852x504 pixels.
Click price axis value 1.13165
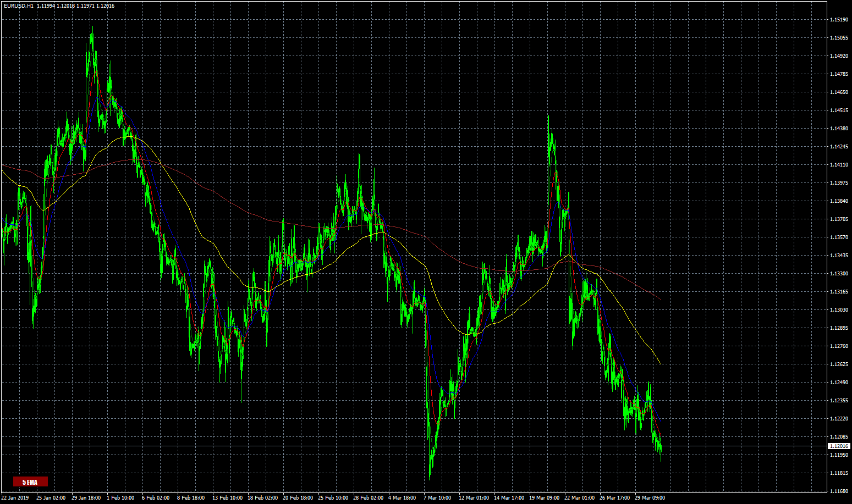[x=838, y=292]
